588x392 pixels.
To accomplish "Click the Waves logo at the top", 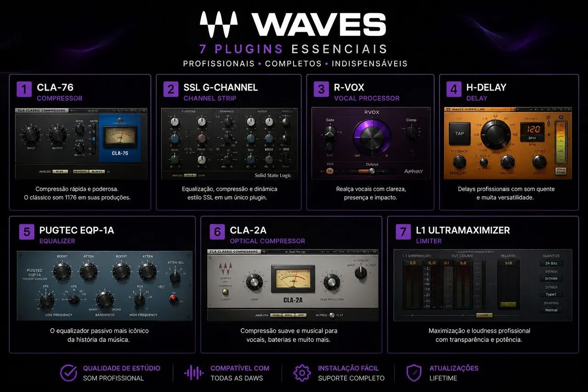I will coord(293,24).
